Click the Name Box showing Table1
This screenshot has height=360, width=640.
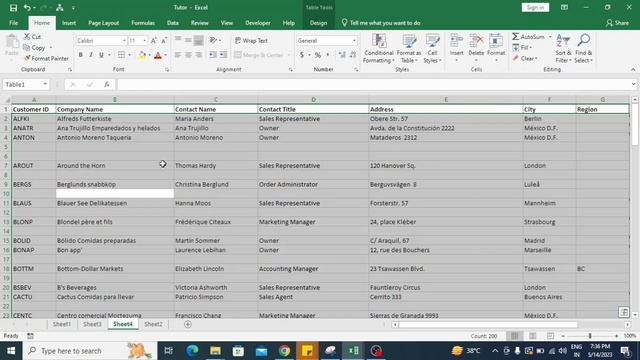click(26, 84)
